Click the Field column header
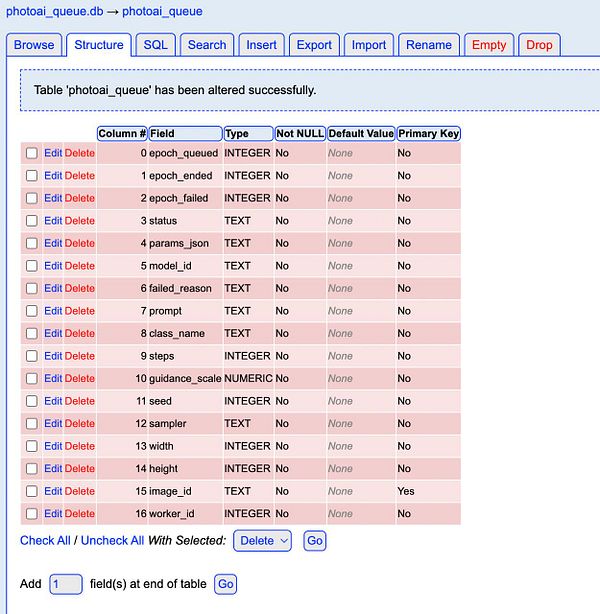Viewport: 600px width, 614px height. (x=185, y=134)
